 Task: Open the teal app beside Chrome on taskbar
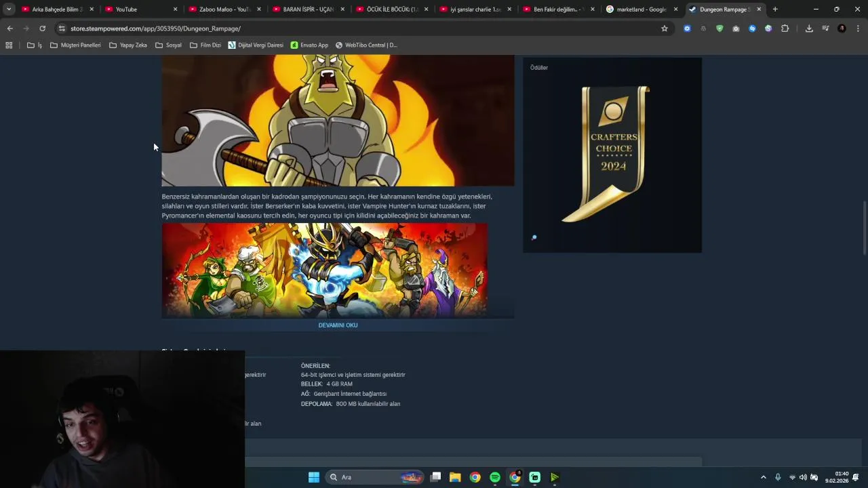534,477
